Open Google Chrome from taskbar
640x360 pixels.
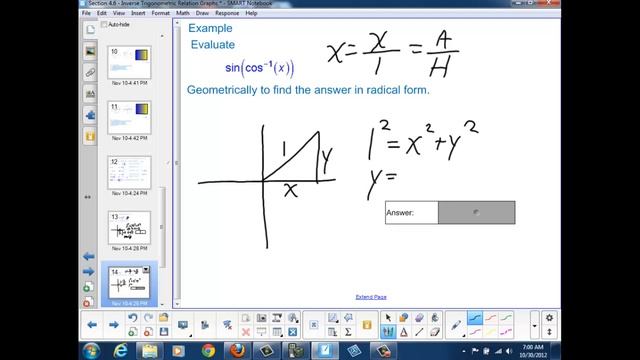[x=208, y=351]
